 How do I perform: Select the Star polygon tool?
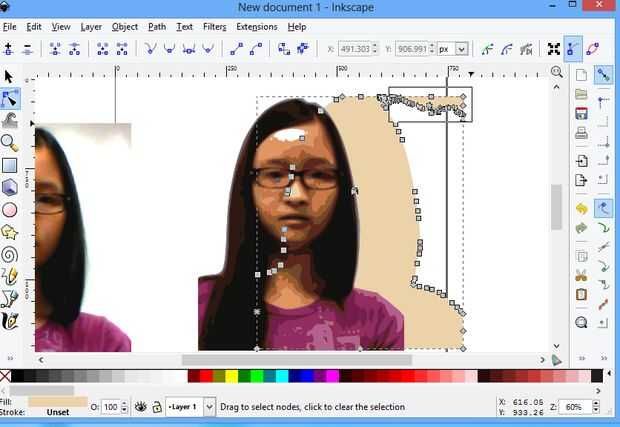pos(9,232)
